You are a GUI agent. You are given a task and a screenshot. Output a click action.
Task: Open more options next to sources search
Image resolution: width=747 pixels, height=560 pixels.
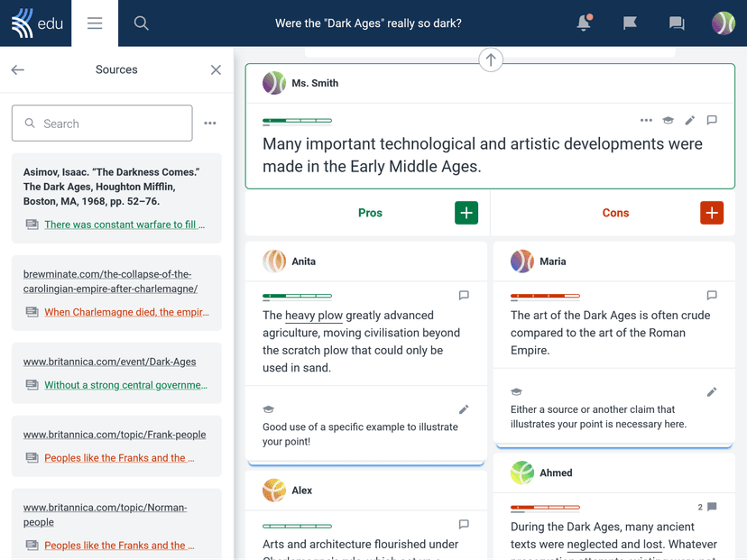[x=210, y=124]
